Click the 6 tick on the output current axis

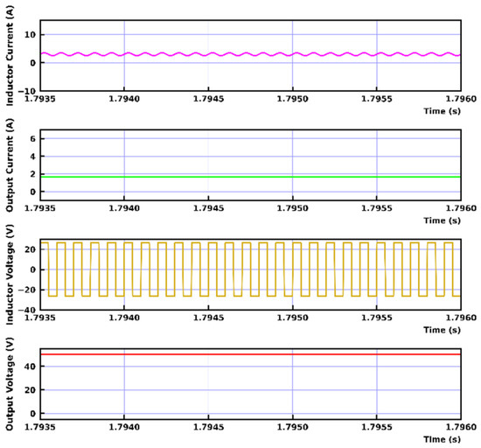[x=33, y=139]
